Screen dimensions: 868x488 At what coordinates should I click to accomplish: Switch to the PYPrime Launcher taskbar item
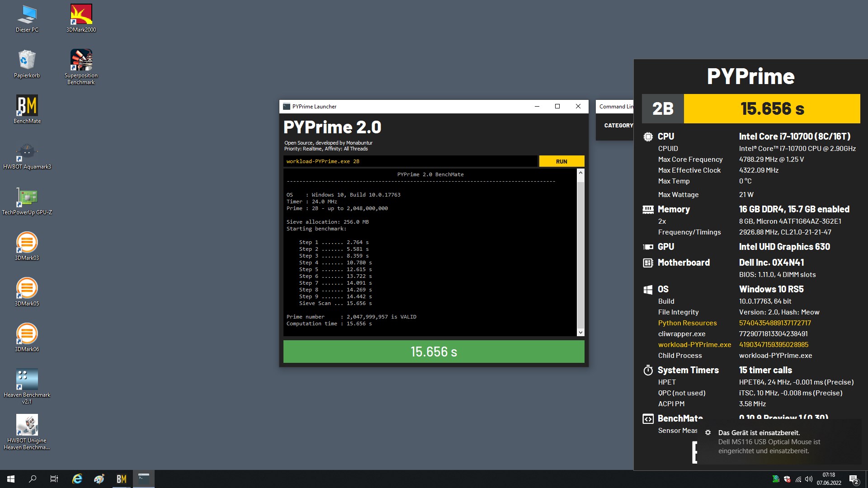pyautogui.click(x=144, y=479)
